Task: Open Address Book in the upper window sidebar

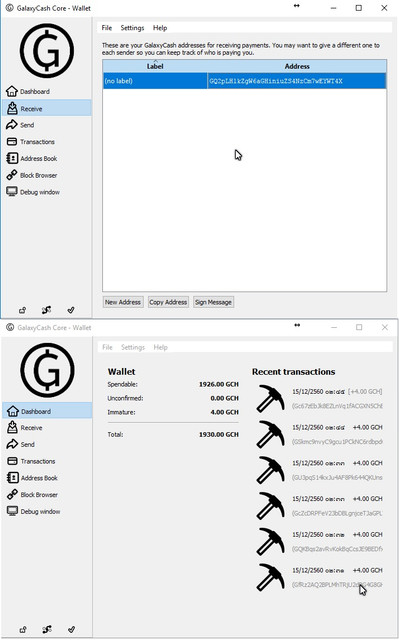Action: click(32, 158)
